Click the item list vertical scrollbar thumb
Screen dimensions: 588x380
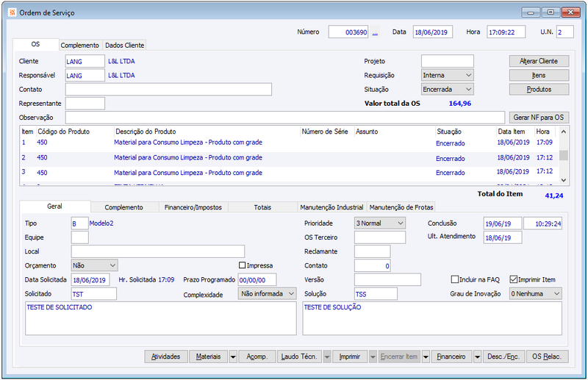coord(563,155)
